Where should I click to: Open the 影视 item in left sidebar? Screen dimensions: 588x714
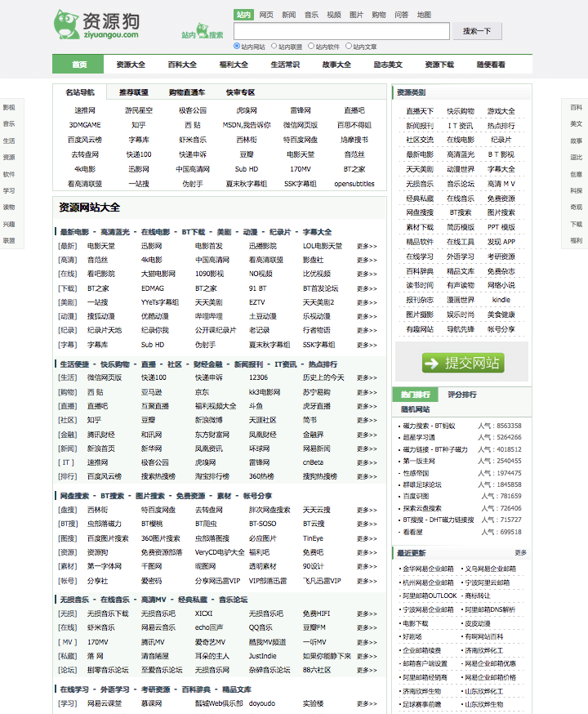[x=9, y=108]
